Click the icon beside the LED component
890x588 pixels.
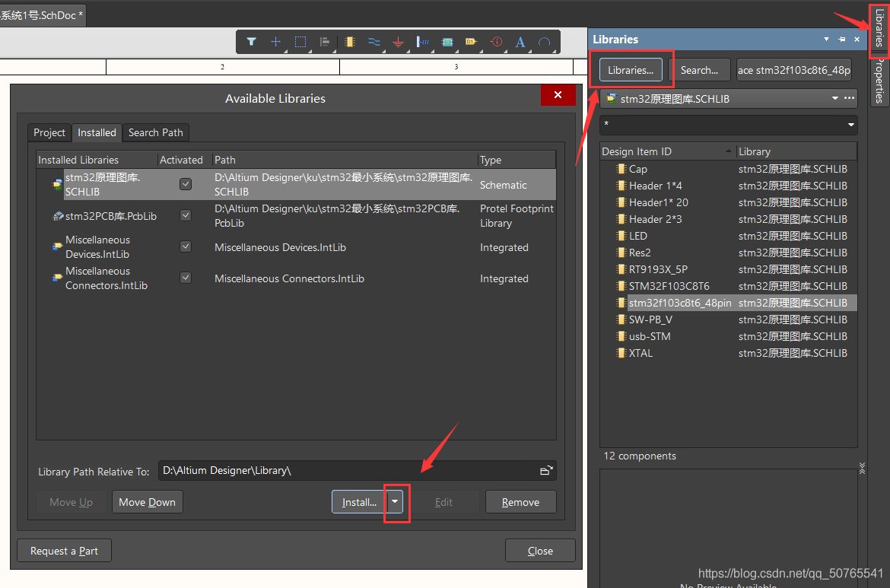(x=621, y=236)
